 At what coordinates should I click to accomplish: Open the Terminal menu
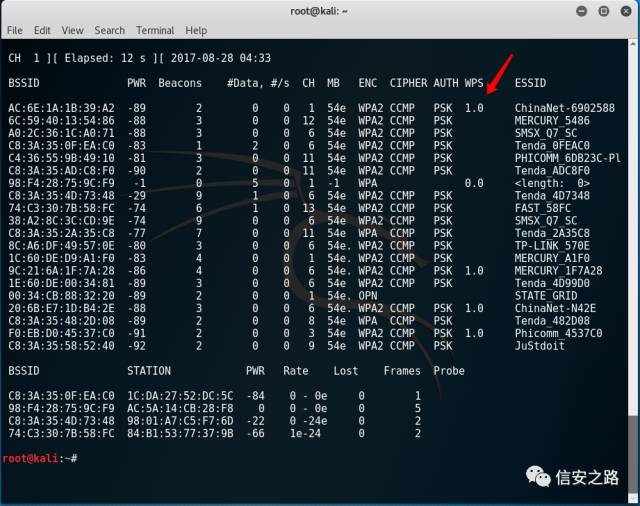(x=155, y=31)
